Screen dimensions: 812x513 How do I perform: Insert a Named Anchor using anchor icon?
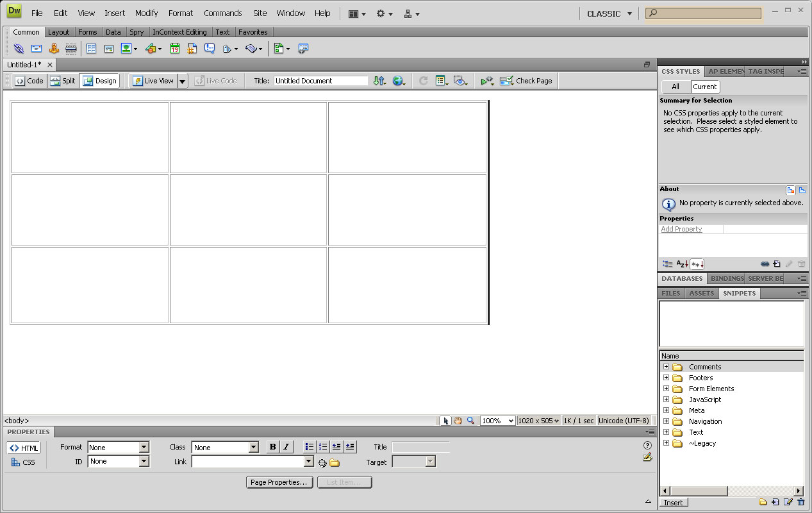point(54,49)
